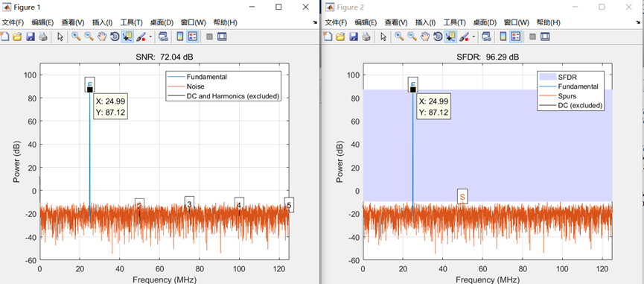
Task: Open 桌面(D) menu in Figure 2
Action: (485, 22)
